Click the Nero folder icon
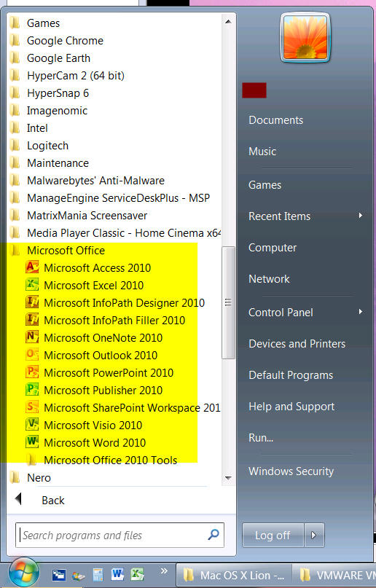 pyautogui.click(x=15, y=477)
